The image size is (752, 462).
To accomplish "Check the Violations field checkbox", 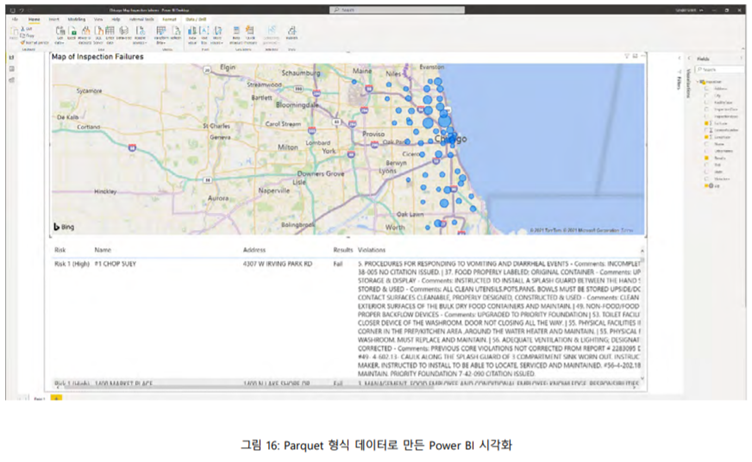I will pyautogui.click(x=706, y=179).
